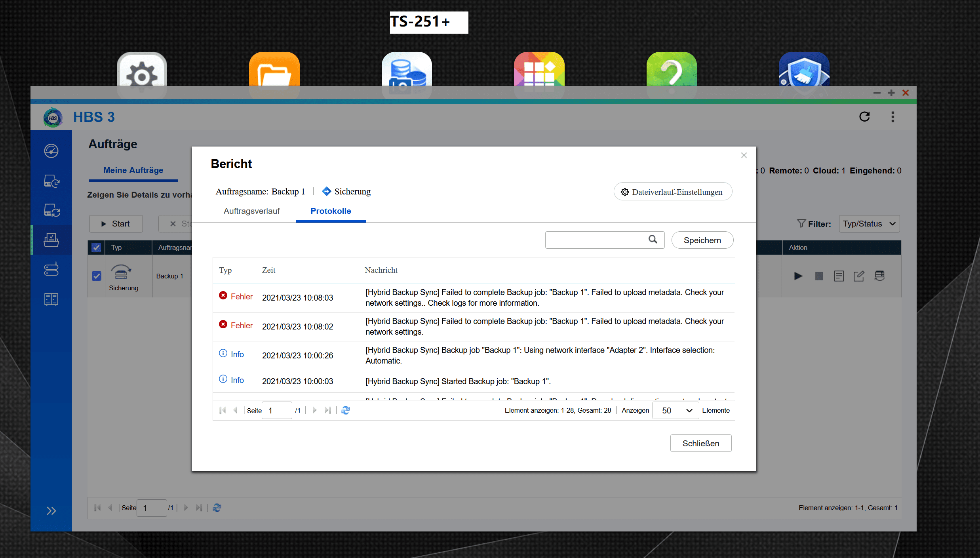
Task: Refresh HBS 3 with the reload icon
Action: coord(864,116)
